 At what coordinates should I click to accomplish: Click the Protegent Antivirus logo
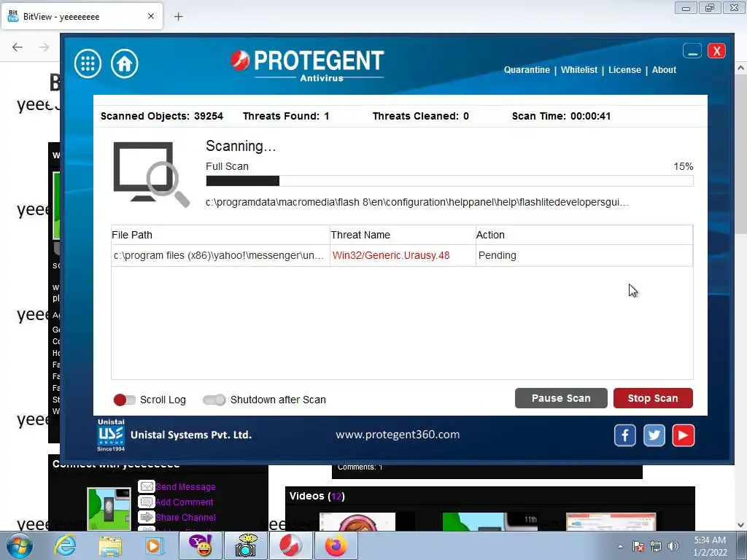[307, 66]
